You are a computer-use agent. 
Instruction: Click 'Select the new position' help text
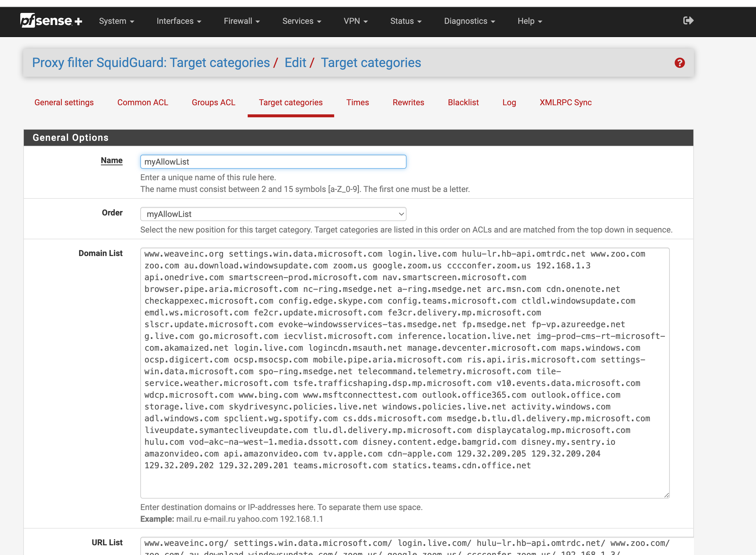pos(407,230)
